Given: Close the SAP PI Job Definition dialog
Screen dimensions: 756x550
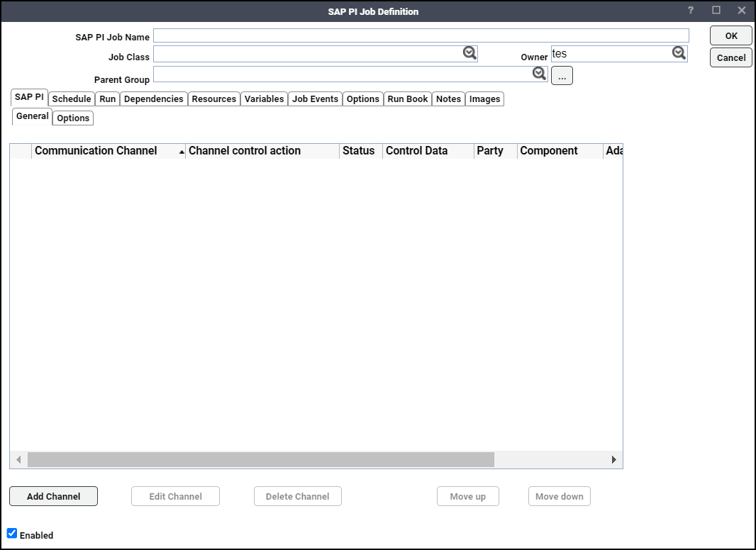Looking at the screenshot, I should [742, 10].
